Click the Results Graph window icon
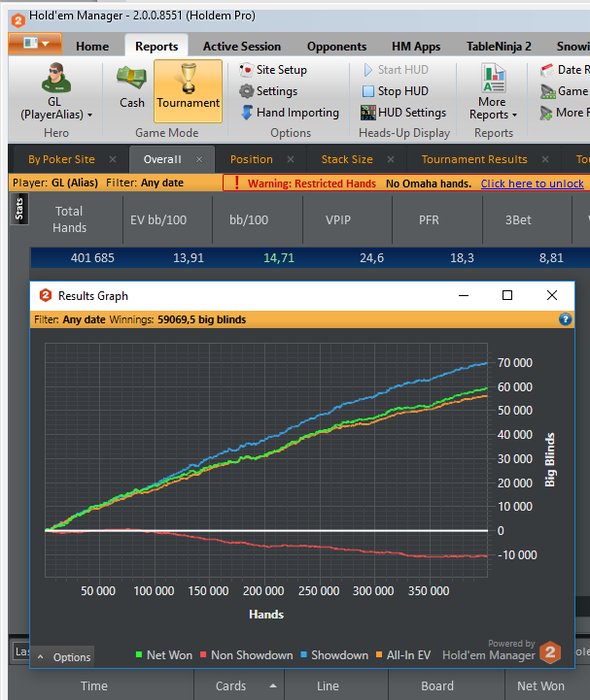This screenshot has height=700, width=590. [46, 296]
